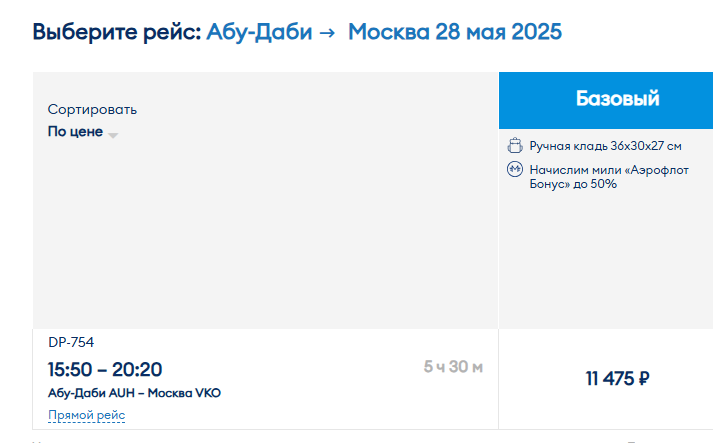Click the Aeroflot Bonus miles icon
Image resolution: width=713 pixels, height=443 pixels.
(x=515, y=170)
